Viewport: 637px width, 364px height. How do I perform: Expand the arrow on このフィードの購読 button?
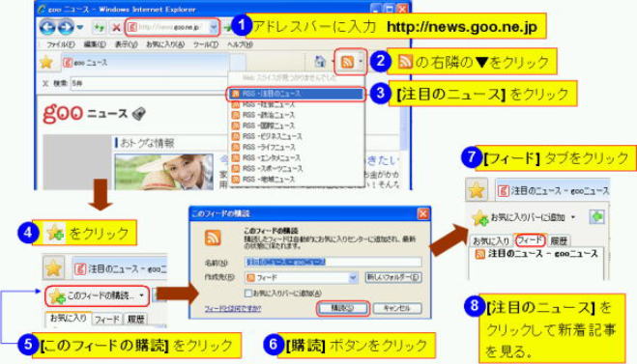(142, 295)
